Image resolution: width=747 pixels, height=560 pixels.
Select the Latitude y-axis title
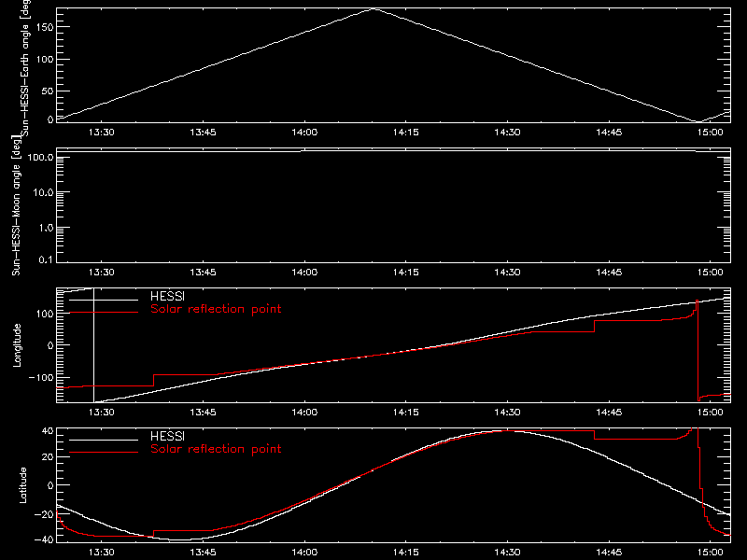pyautogui.click(x=22, y=485)
